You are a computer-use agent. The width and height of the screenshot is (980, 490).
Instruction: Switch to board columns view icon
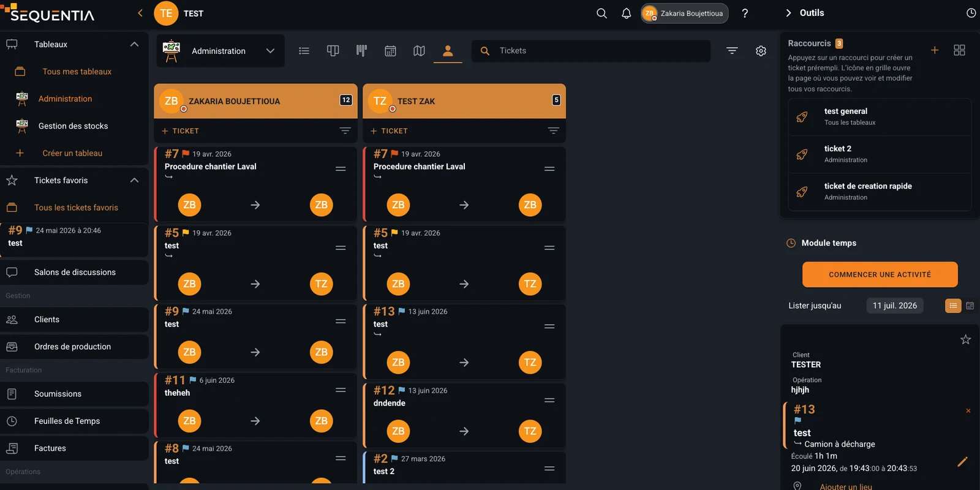pyautogui.click(x=333, y=51)
